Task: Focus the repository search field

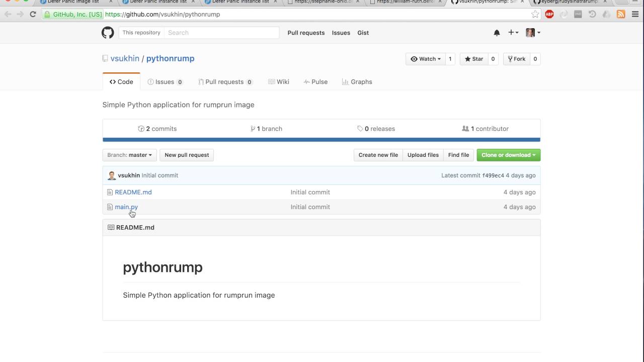Action: 221,33
